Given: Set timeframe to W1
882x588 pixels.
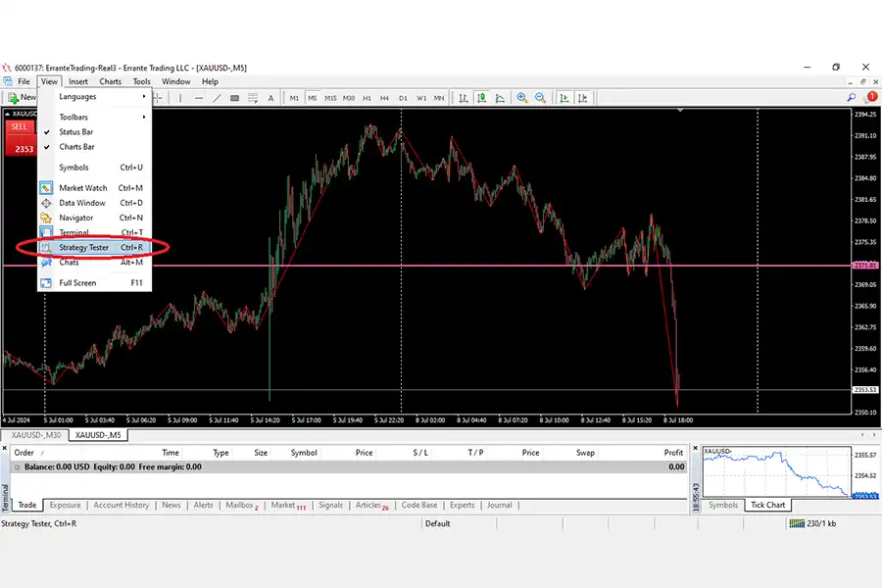Looking at the screenshot, I should [421, 98].
